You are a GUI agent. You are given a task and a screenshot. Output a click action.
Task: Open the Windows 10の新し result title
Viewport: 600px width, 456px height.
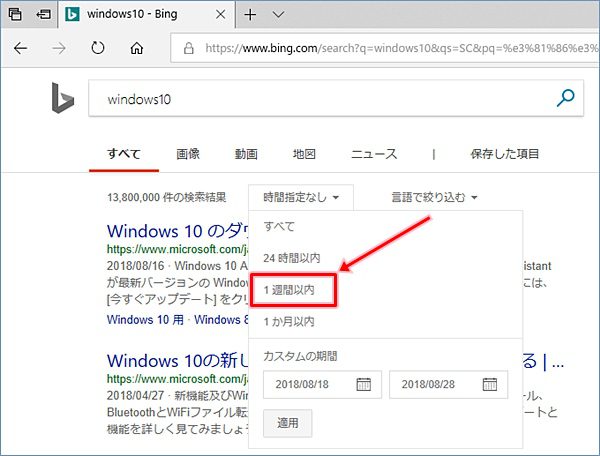coord(178,360)
